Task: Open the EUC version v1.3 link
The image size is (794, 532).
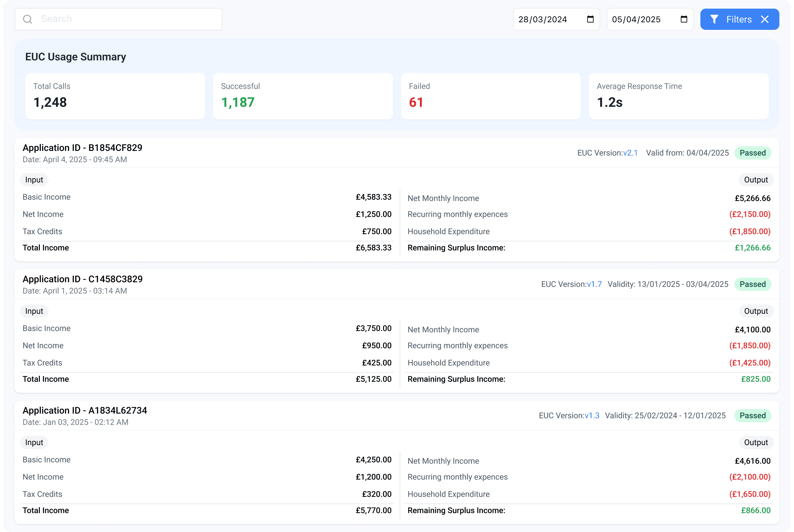Action: [592, 416]
